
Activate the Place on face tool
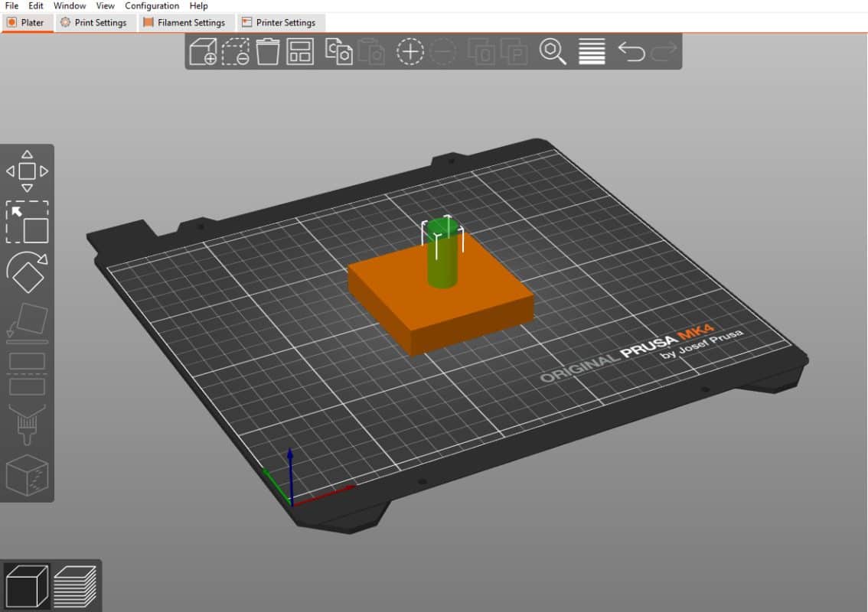click(x=27, y=320)
